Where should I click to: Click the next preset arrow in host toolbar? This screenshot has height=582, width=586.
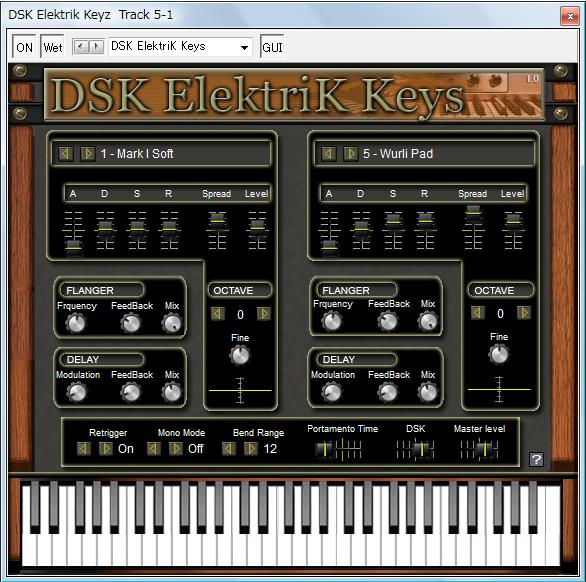(96, 47)
